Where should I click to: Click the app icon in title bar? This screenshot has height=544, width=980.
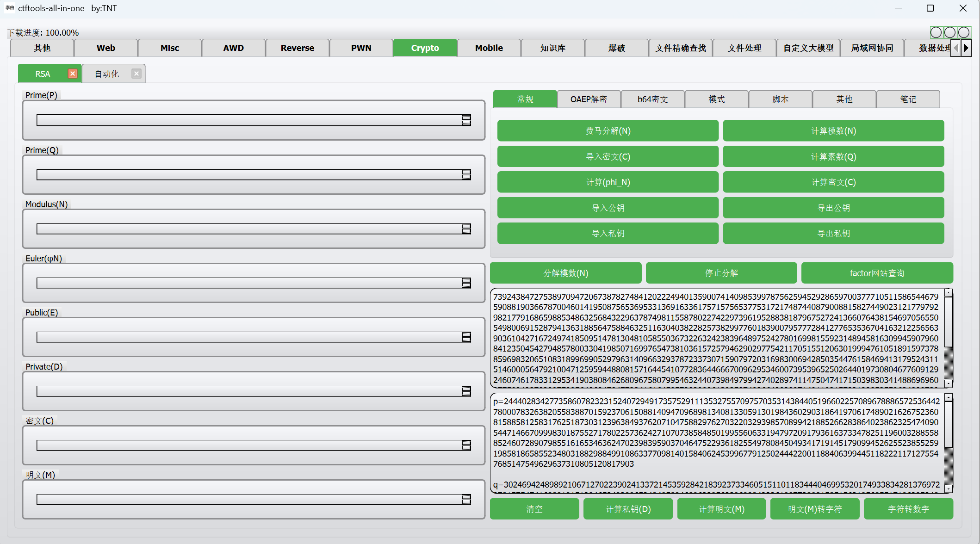point(9,8)
